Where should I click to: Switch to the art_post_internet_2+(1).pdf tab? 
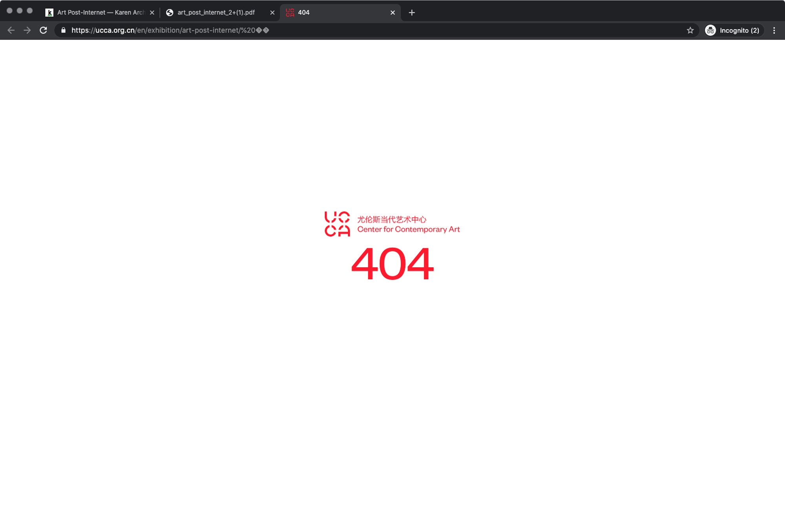click(216, 13)
